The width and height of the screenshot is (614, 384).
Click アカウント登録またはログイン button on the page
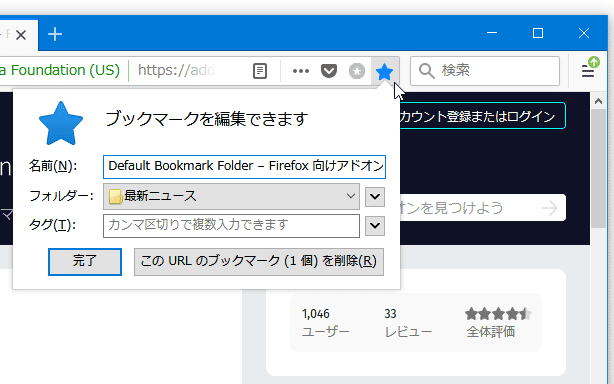482,116
